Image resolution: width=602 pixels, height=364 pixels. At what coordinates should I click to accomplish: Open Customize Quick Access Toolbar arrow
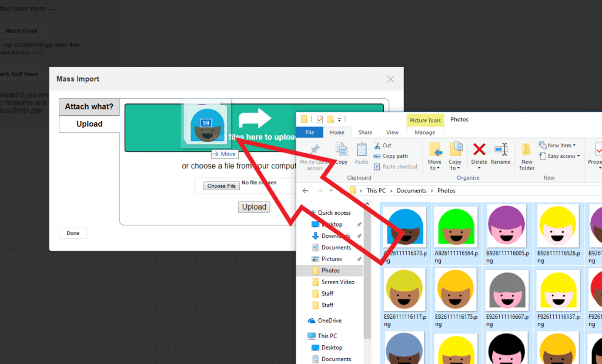click(x=339, y=120)
